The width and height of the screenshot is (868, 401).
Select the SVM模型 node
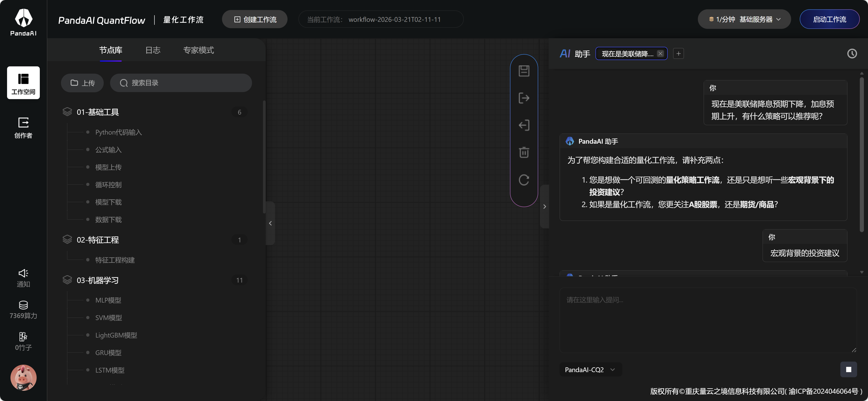coord(108,318)
